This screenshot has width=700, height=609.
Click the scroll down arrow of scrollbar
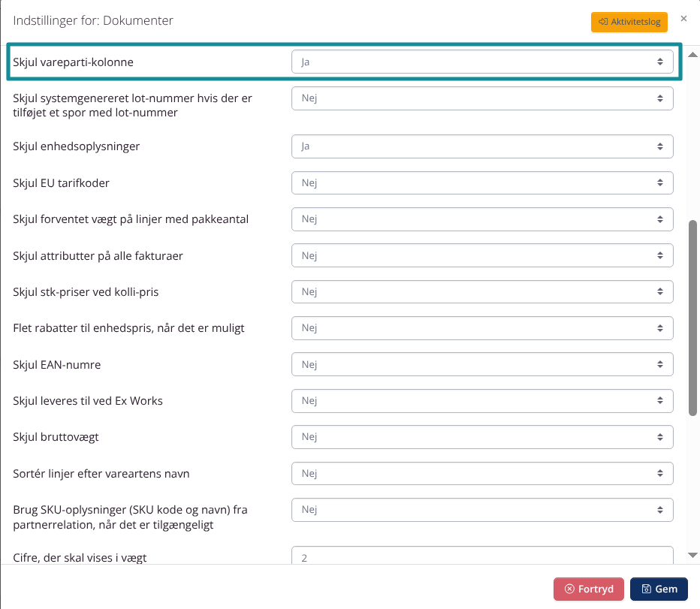[693, 555]
